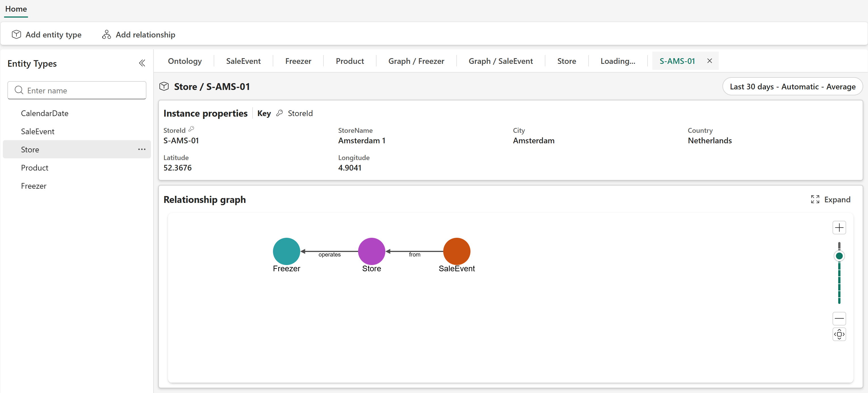Click the Add relationship icon

click(106, 34)
